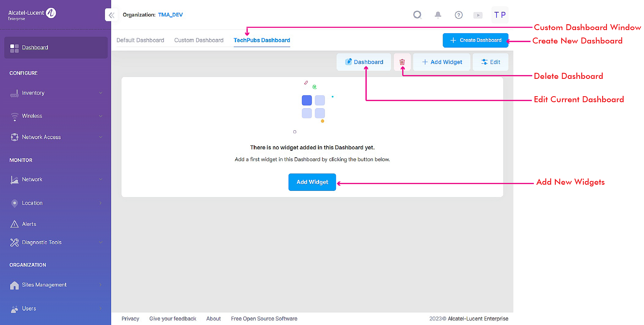Screen dimensions: 644x325
Task: Open the Wireless menu item
Action: point(32,116)
